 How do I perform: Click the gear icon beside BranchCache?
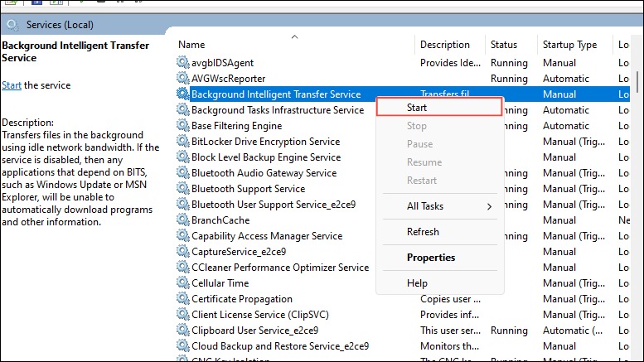[x=183, y=220]
